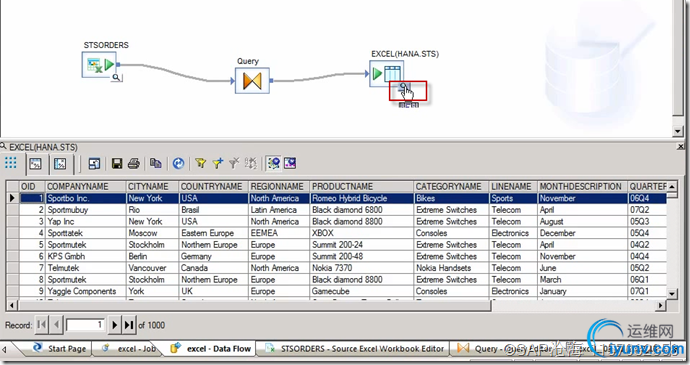Click the Print icon in the View Data toolbar
Screen dimensions: 690x365
click(x=134, y=164)
